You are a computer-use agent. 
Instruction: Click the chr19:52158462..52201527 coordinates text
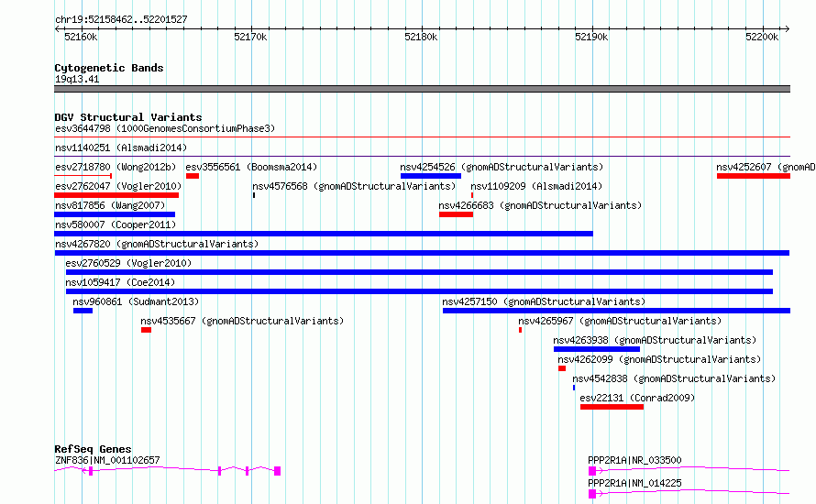pyautogui.click(x=121, y=19)
